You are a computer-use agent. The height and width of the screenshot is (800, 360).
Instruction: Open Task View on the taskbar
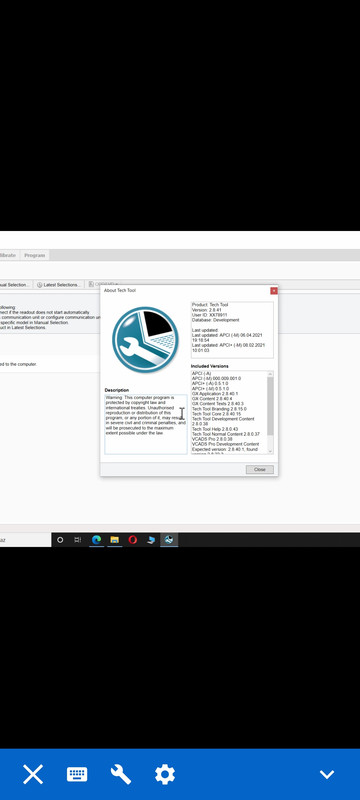[x=78, y=539]
